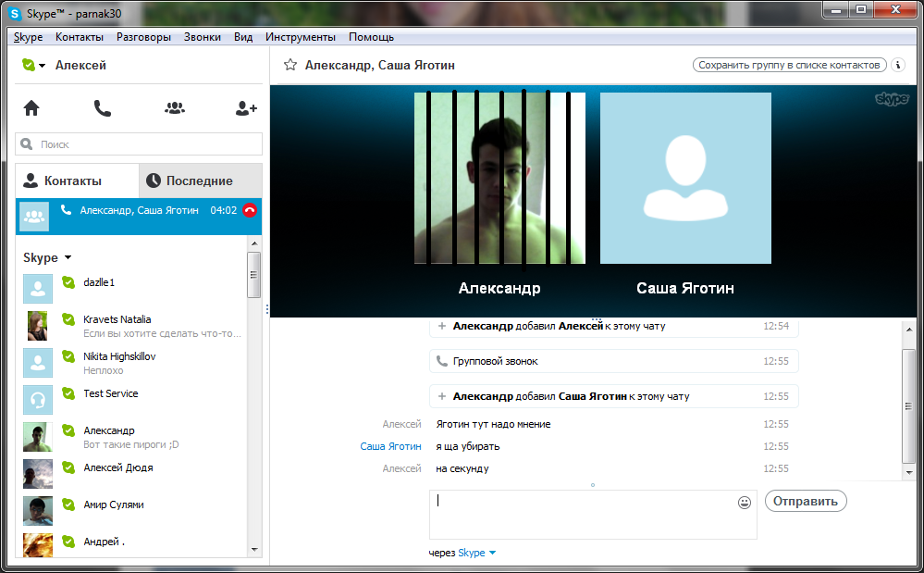Click chat history scroll up arrow
Screen dimensions: 924x573
pos(908,330)
